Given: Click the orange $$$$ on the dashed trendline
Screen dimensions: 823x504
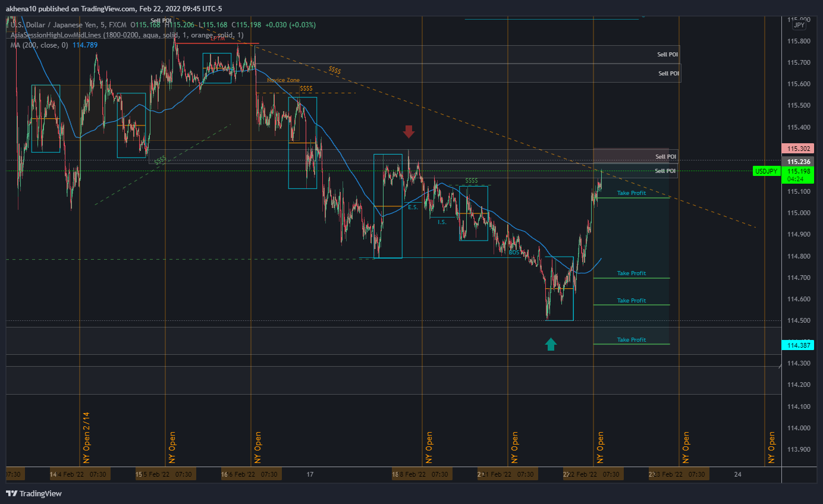Looking at the screenshot, I should [x=334, y=71].
